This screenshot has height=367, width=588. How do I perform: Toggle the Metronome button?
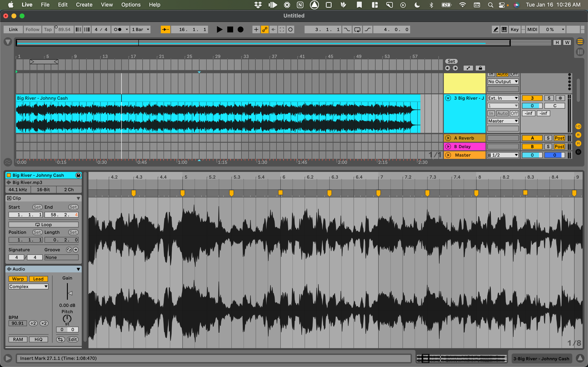(x=118, y=29)
